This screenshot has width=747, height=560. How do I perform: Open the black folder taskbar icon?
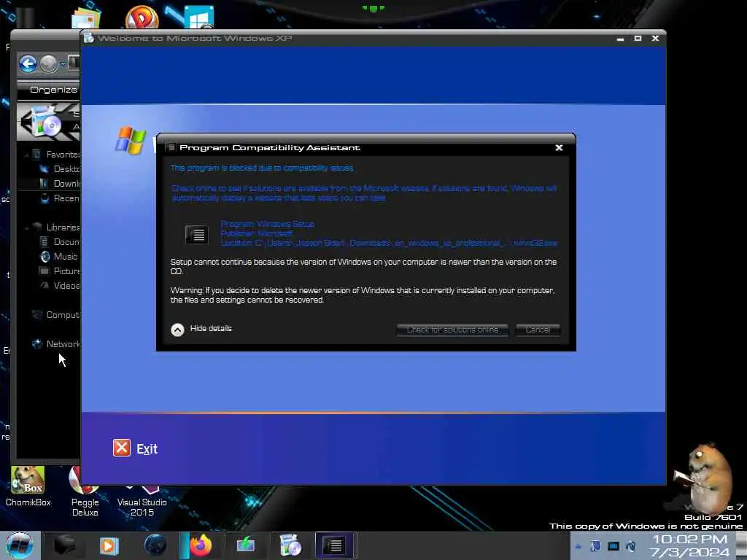click(x=64, y=545)
